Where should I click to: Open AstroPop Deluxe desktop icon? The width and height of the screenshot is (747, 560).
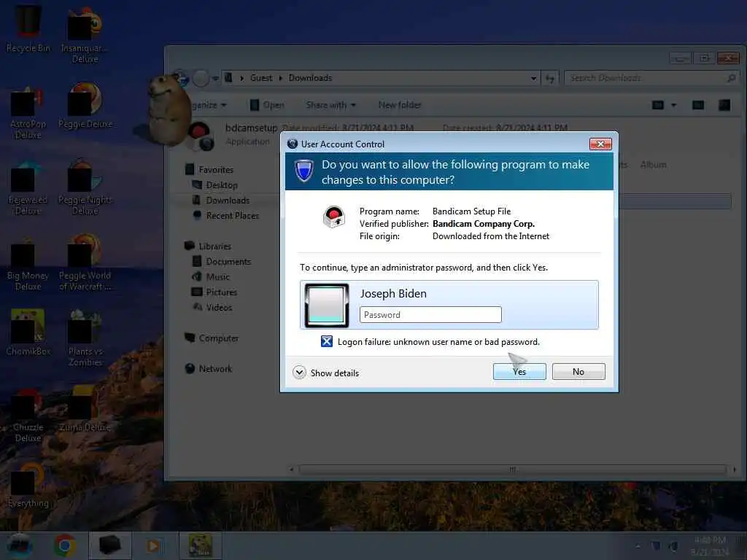coord(28,113)
